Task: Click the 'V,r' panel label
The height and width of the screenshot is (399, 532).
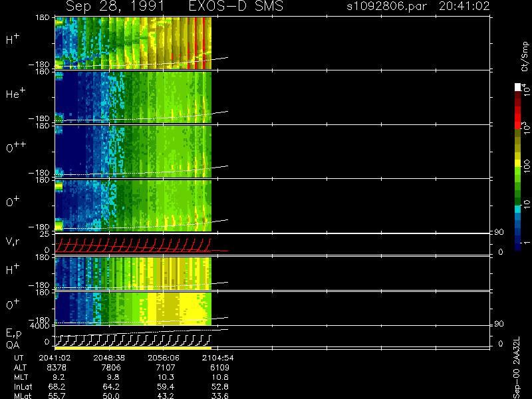Action: [13, 241]
